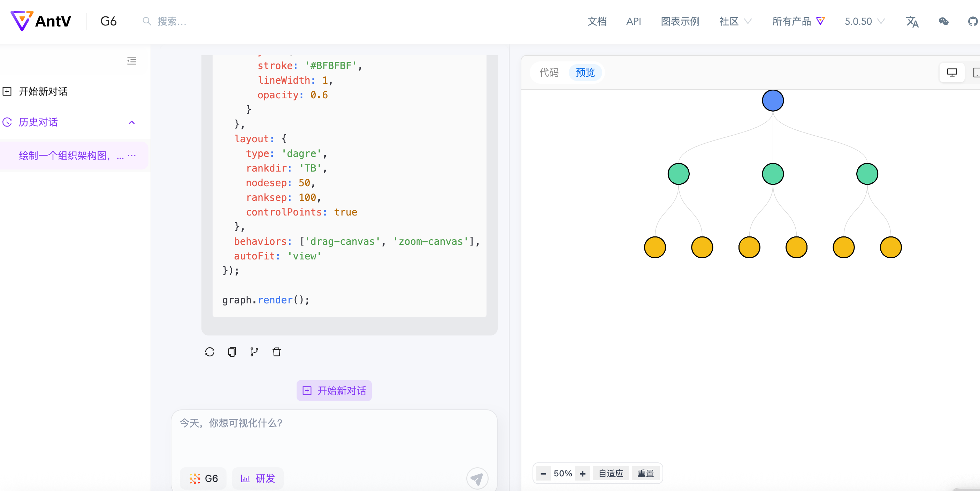This screenshot has width=980, height=491.
Task: Click the zoom in plus button
Action: [582, 473]
